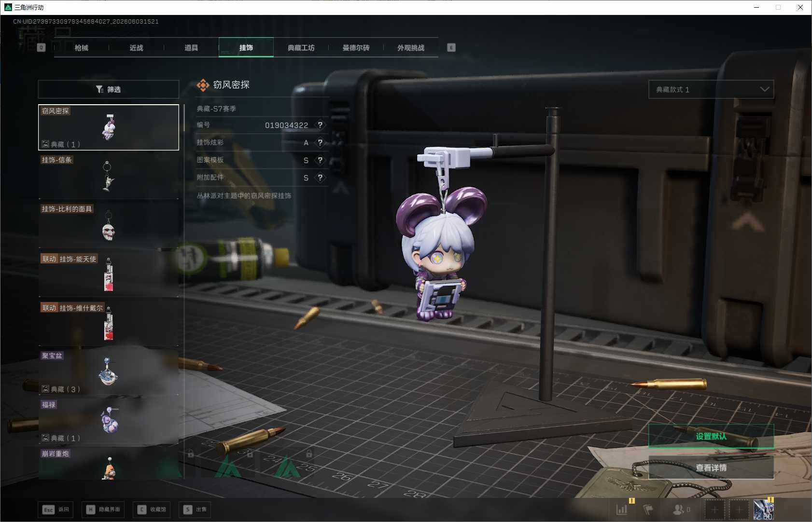Click the 丛林派对主题中的窃风密探挂饰 description

244,196
